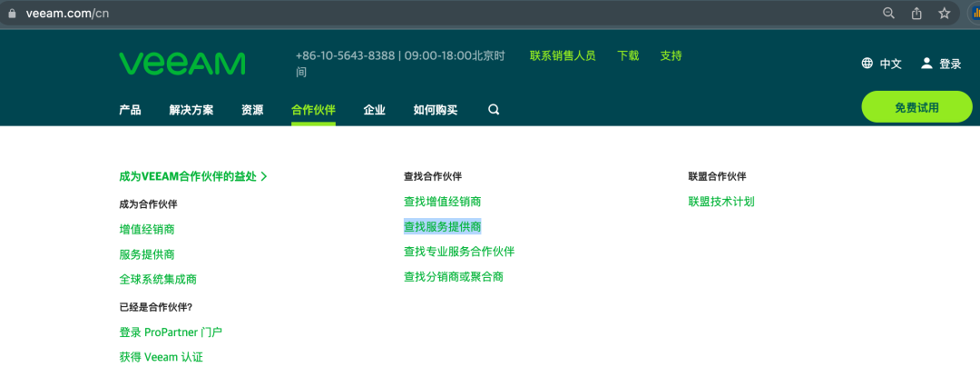Viewport: 980px width, 377px height.
Task: Open the 产品 menu
Action: (x=130, y=110)
